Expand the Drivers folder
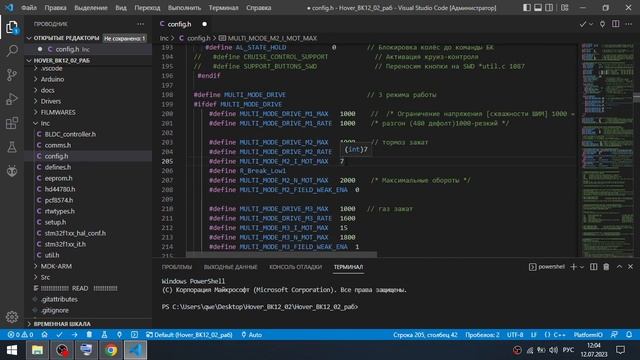640x360 pixels. pyautogui.click(x=51, y=101)
